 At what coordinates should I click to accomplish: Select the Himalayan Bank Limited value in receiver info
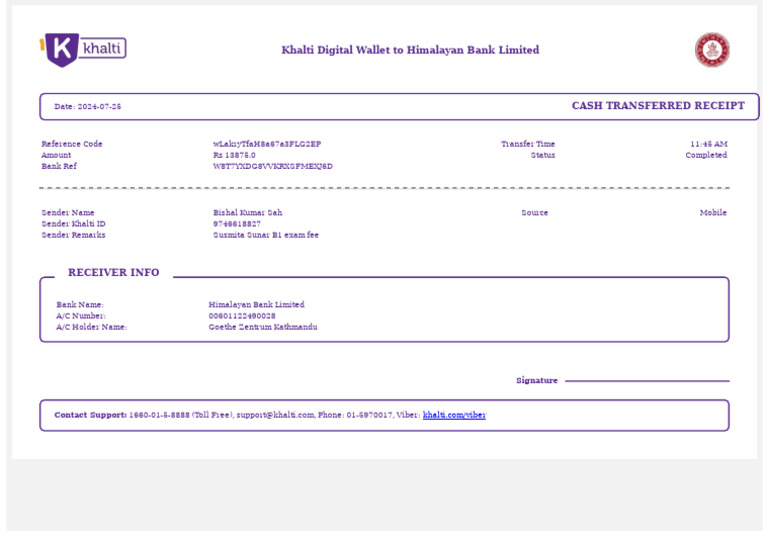257,305
